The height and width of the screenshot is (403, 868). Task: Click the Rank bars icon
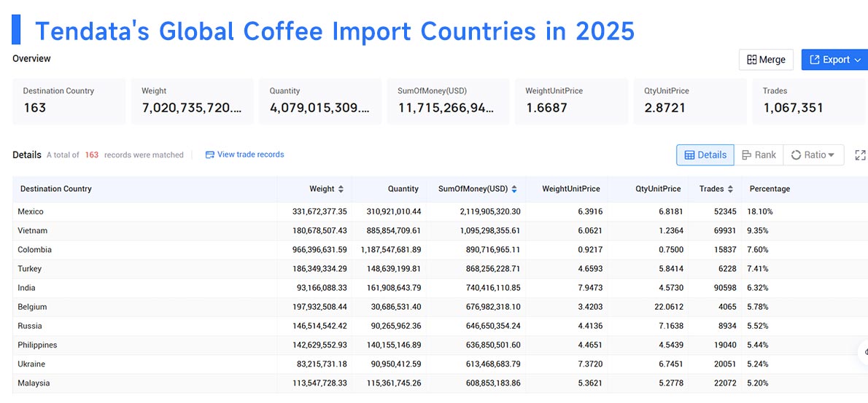[746, 155]
